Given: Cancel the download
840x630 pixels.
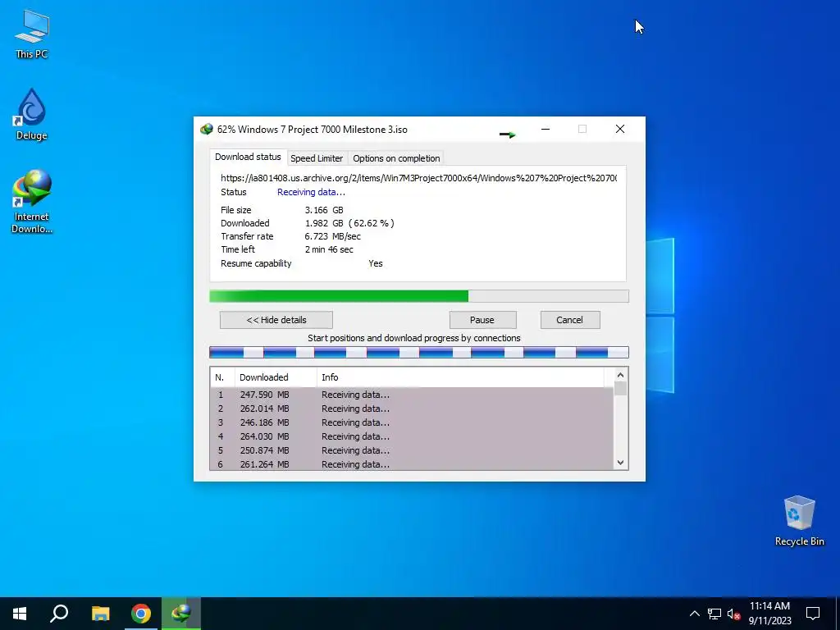Looking at the screenshot, I should coord(570,320).
